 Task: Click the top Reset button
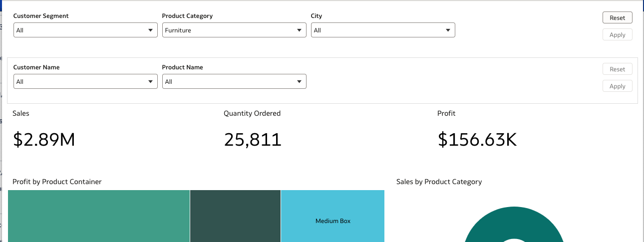618,17
